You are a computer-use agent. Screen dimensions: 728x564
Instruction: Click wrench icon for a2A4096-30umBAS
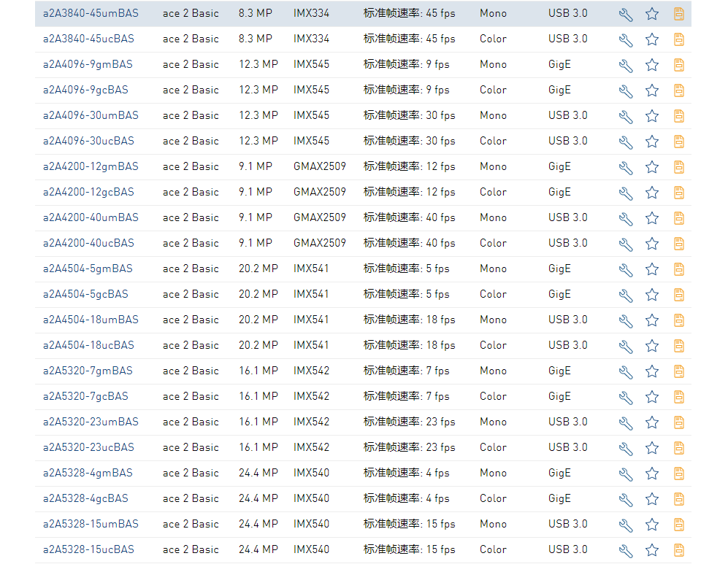click(625, 117)
